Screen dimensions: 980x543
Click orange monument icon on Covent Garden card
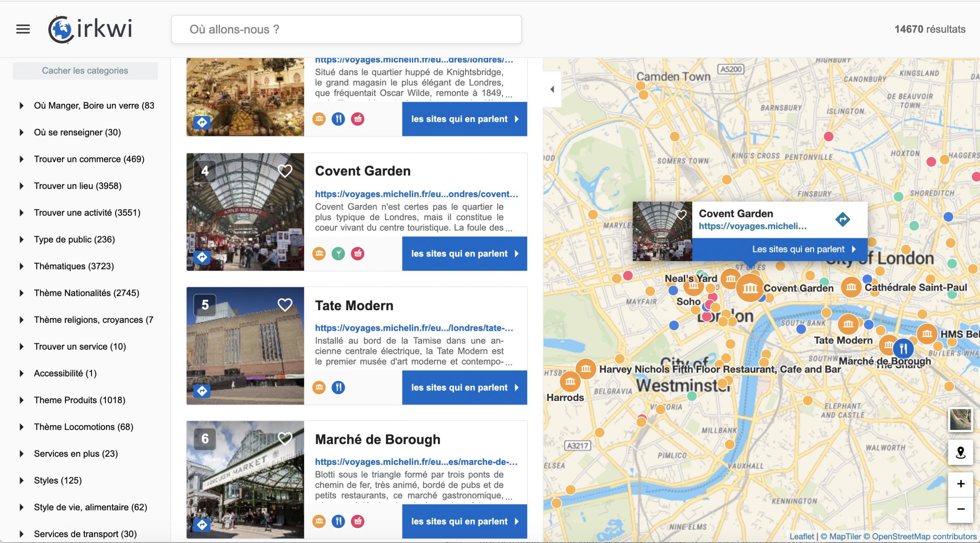tap(319, 254)
